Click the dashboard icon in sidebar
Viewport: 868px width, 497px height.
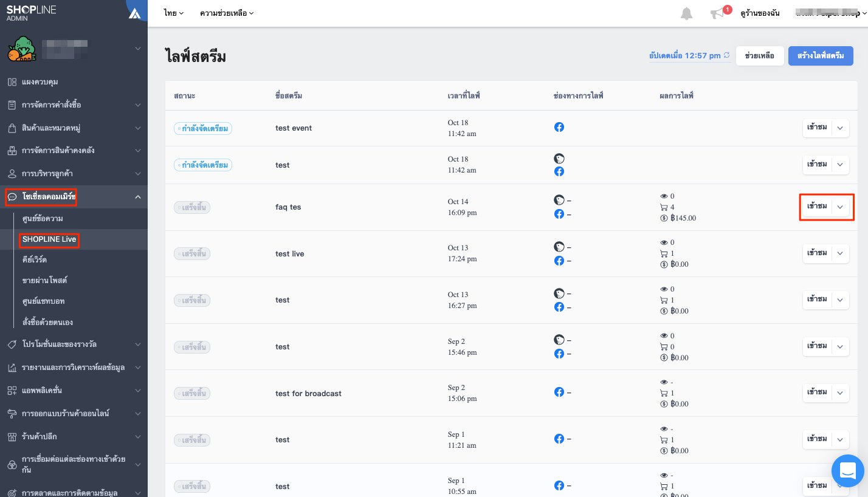pyautogui.click(x=12, y=81)
